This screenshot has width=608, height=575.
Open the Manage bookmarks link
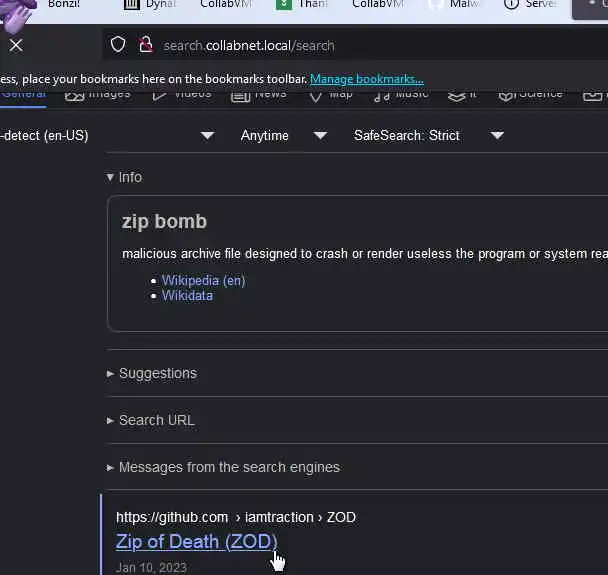367,79
